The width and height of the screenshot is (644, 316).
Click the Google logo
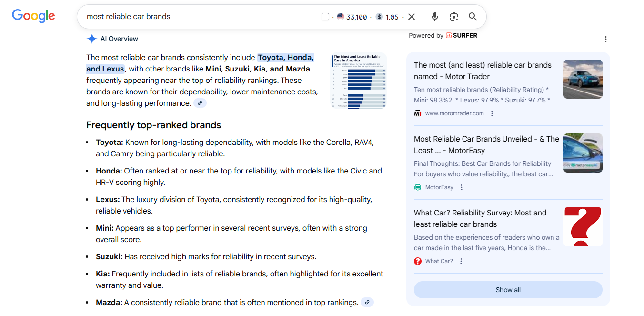[x=33, y=16]
